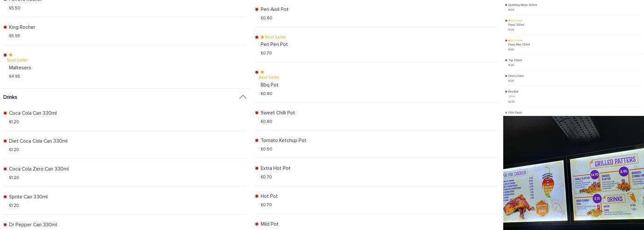This screenshot has width=644, height=230.
Task: Click the Drinks section heading
Action: (10, 97)
